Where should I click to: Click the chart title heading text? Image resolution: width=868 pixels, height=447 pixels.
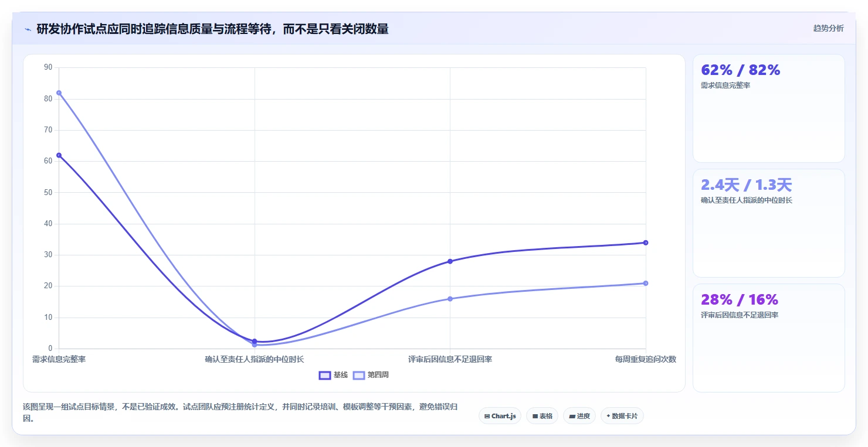click(x=212, y=29)
